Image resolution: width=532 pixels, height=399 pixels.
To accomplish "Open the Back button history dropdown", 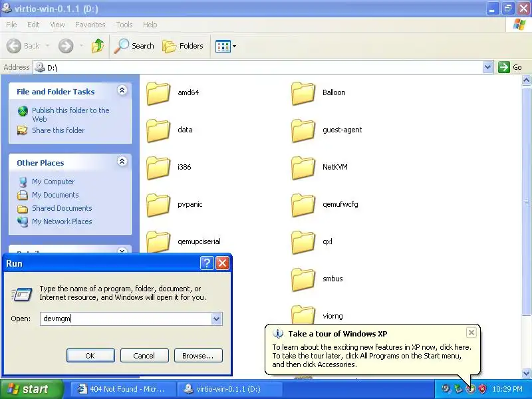I will click(47, 46).
